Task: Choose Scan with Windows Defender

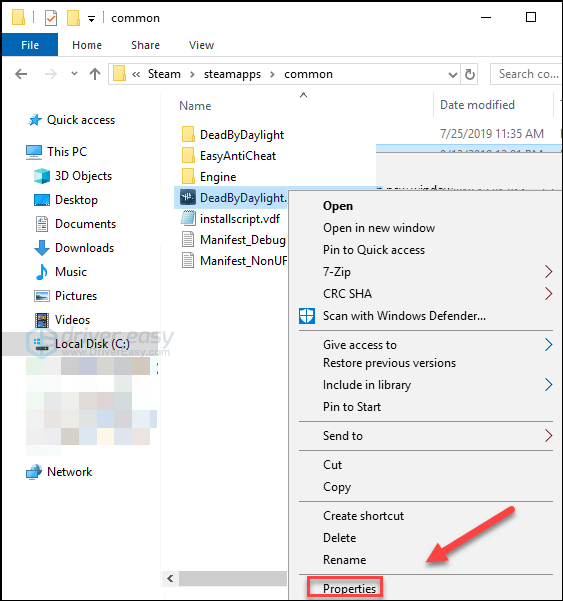Action: pos(404,316)
